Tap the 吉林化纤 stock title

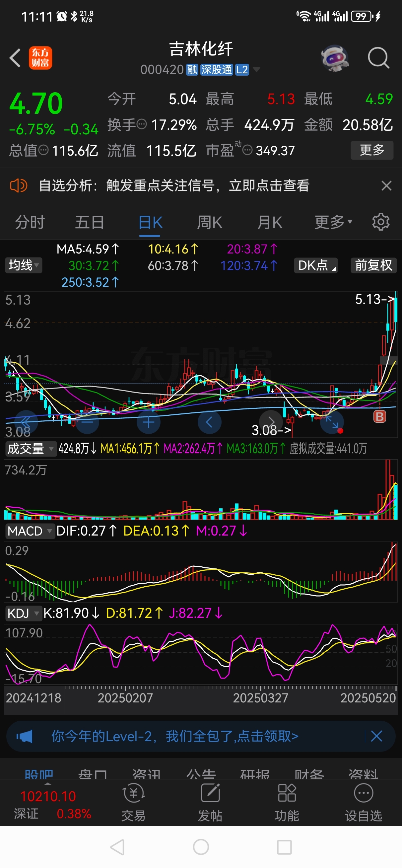[201, 49]
